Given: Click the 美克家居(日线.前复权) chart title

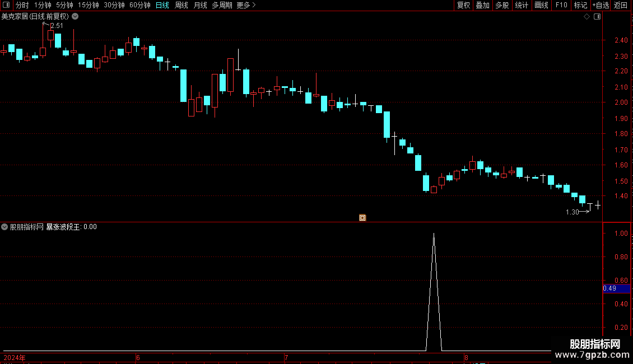Looking at the screenshot, I should [x=35, y=17].
